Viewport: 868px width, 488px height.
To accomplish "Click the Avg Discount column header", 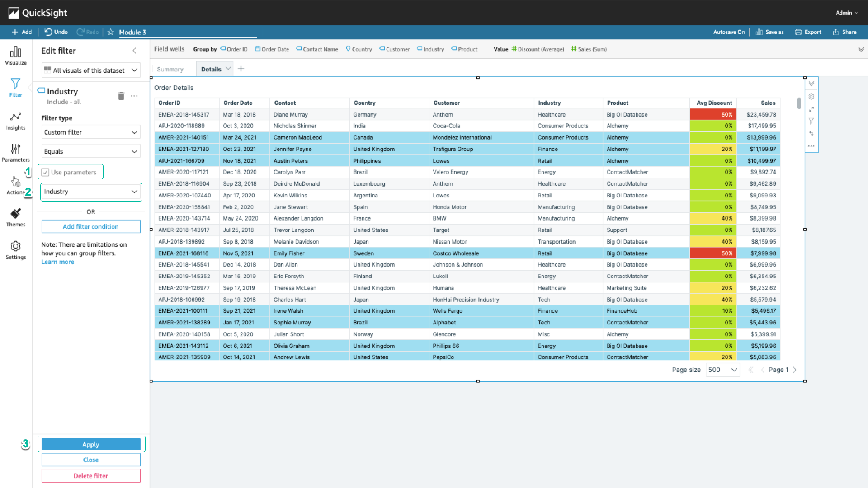I will [714, 103].
